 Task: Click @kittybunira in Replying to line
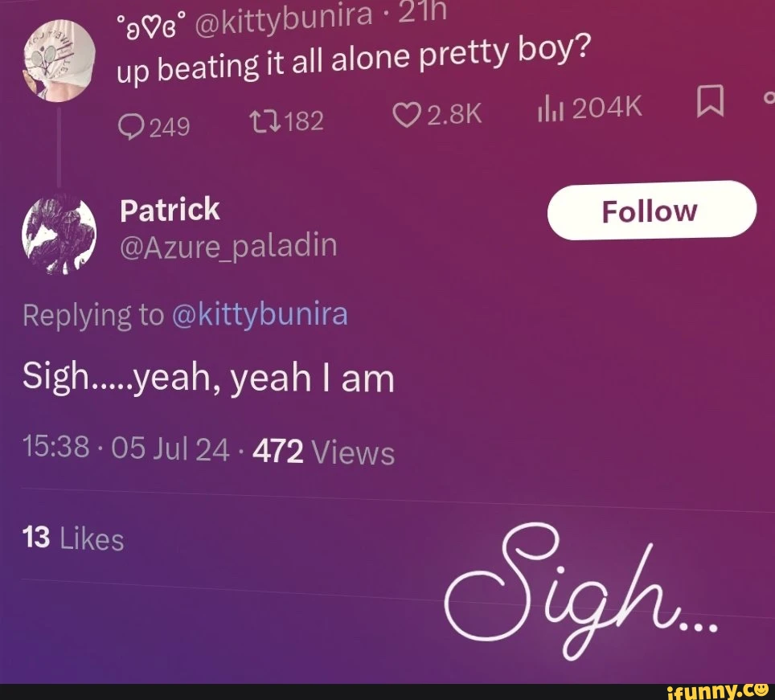tap(260, 315)
